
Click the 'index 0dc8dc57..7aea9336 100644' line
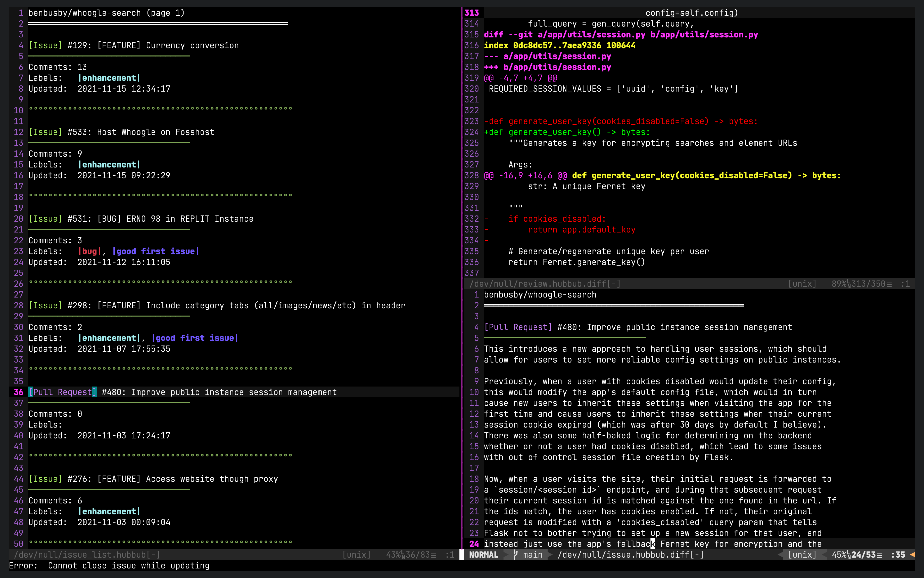click(x=560, y=45)
